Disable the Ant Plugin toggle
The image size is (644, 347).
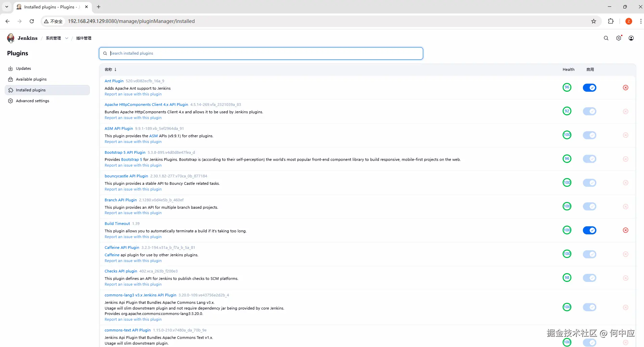[590, 88]
